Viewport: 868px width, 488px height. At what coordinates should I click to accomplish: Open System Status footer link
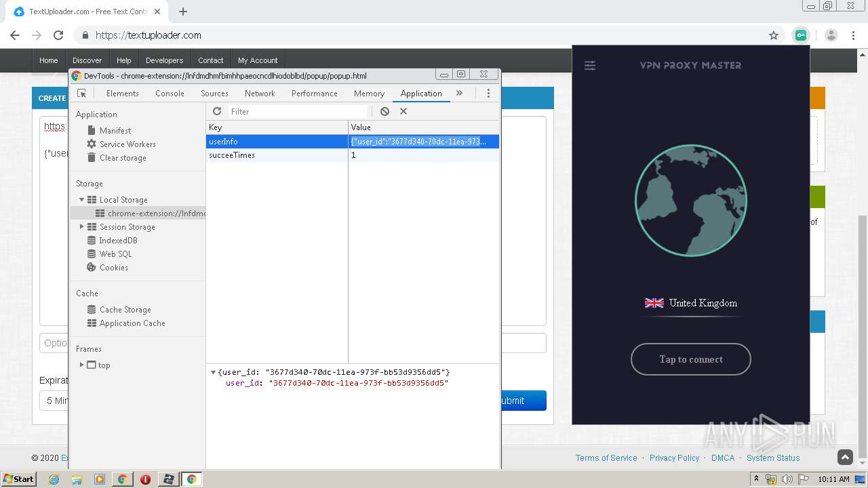tap(773, 458)
